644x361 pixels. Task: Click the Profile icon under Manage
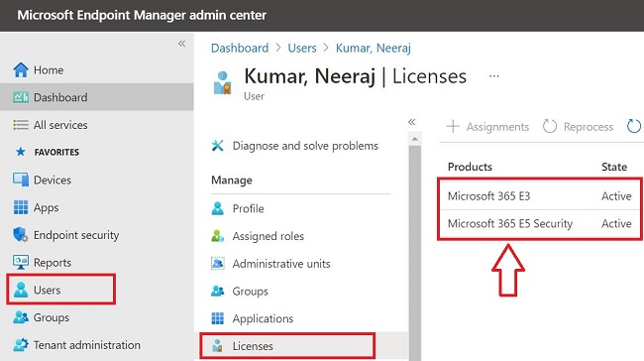click(218, 208)
